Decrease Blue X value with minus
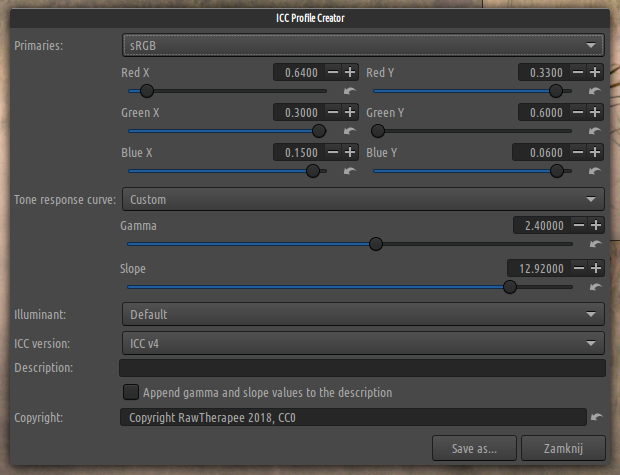This screenshot has height=475, width=620. coord(333,152)
